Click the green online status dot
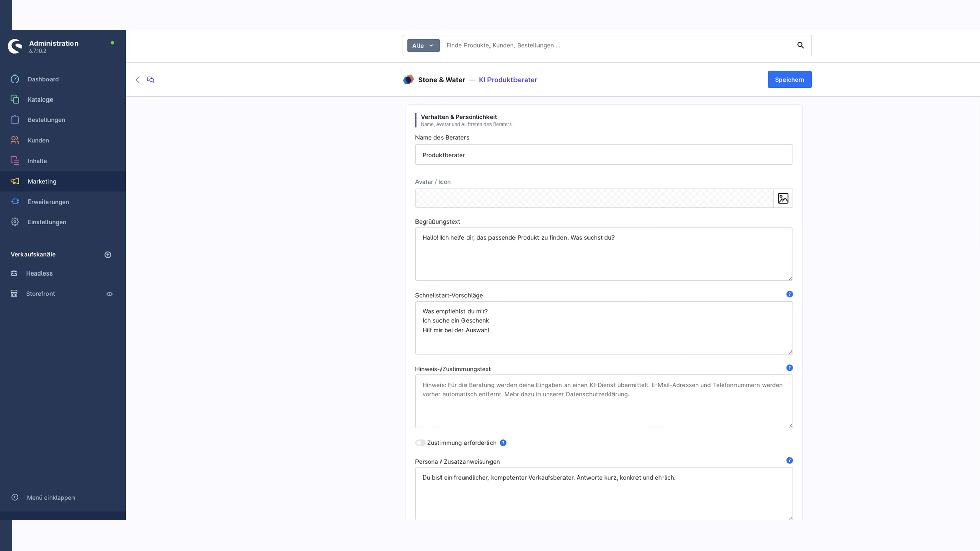 coord(112,43)
